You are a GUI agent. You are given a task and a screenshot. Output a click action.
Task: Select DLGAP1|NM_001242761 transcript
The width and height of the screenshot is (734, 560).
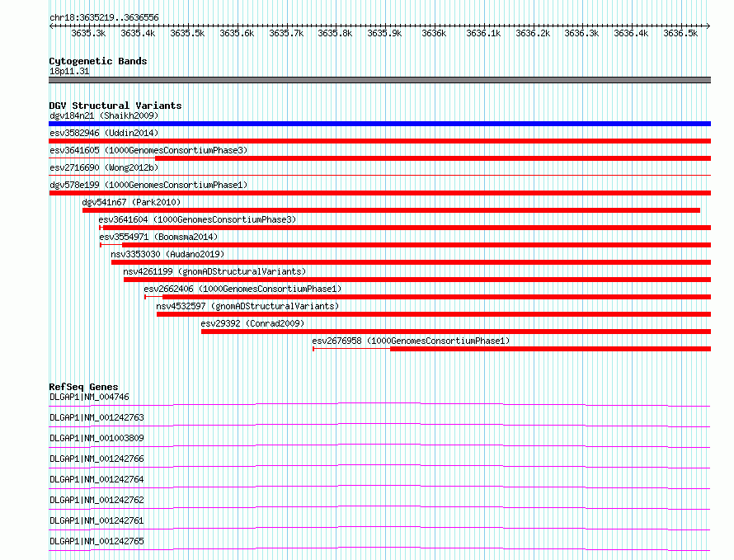click(96, 520)
